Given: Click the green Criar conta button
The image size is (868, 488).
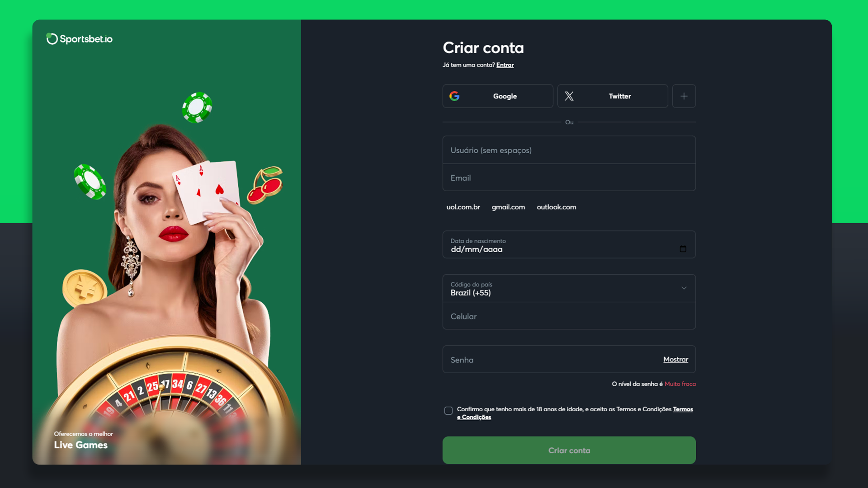Looking at the screenshot, I should [569, 450].
